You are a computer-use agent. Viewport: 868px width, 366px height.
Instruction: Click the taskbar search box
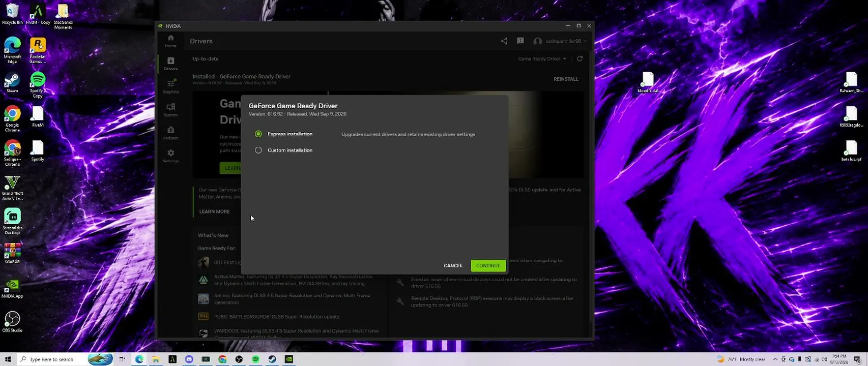pos(66,359)
